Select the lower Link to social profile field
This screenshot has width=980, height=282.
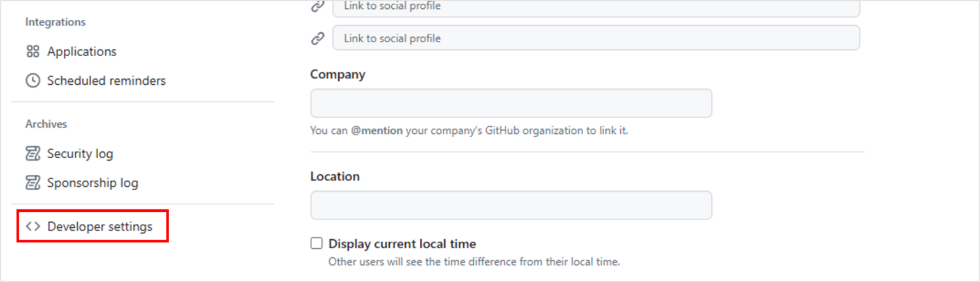click(x=596, y=38)
